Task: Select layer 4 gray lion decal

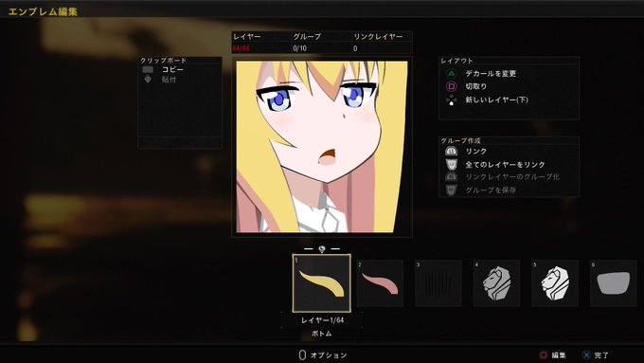Action: coord(496,283)
